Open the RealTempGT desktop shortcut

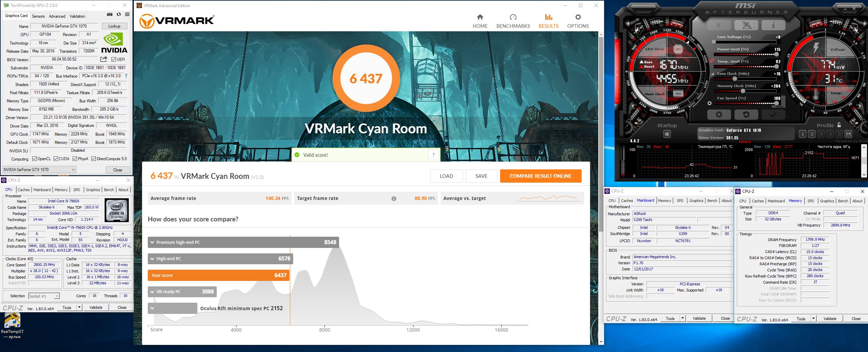(12, 325)
